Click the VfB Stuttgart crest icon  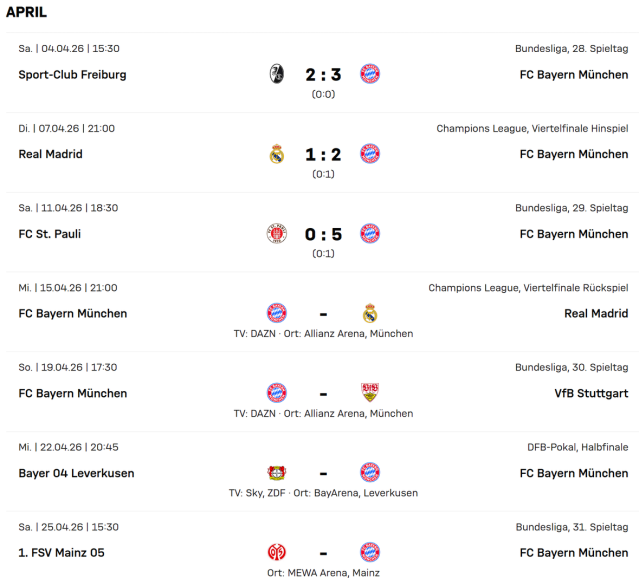tap(370, 393)
